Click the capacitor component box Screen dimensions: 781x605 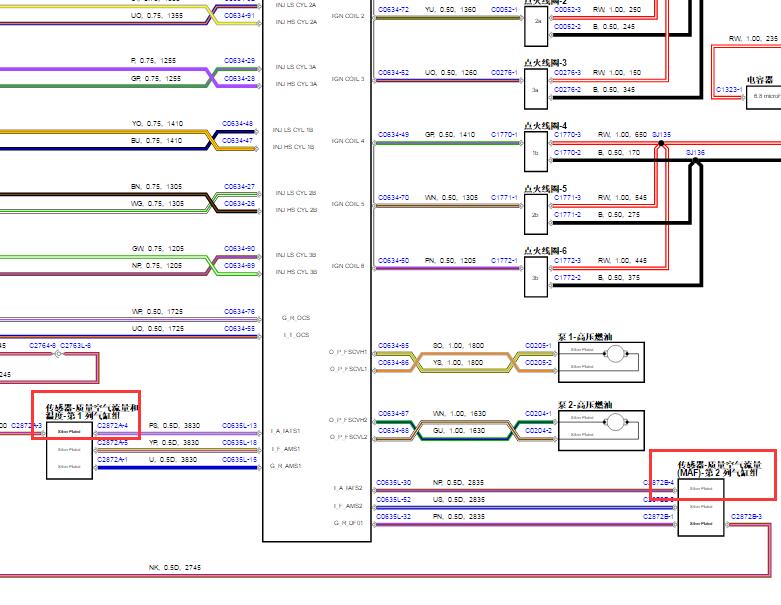(x=764, y=97)
